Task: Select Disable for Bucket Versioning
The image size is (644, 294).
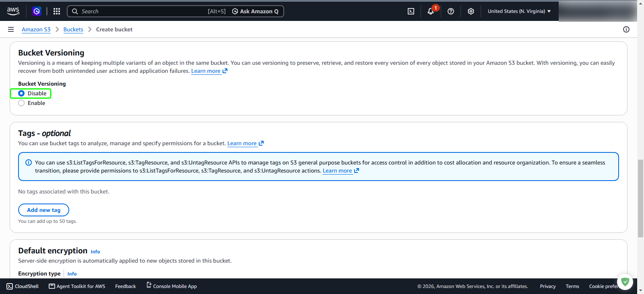Action: click(x=21, y=93)
